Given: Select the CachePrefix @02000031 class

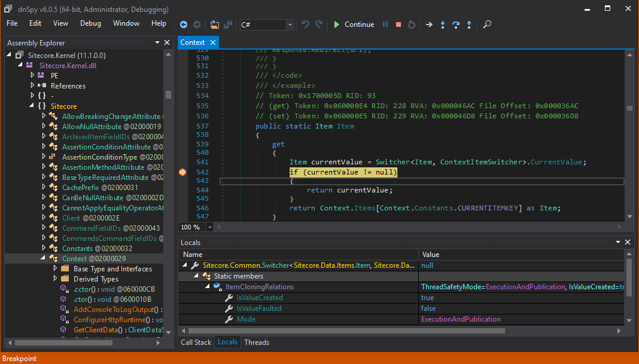Looking at the screenshot, I should coord(100,187).
